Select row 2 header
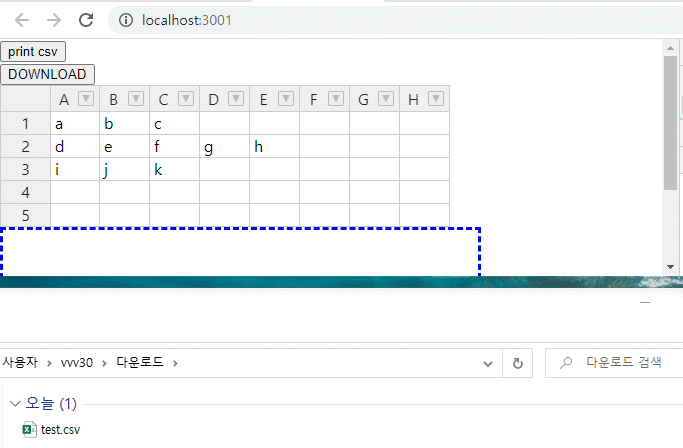683x448 pixels. point(26,146)
